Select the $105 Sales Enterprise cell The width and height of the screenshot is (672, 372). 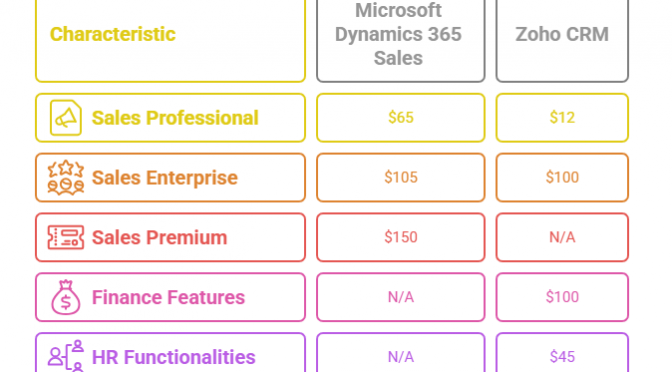[x=401, y=177]
